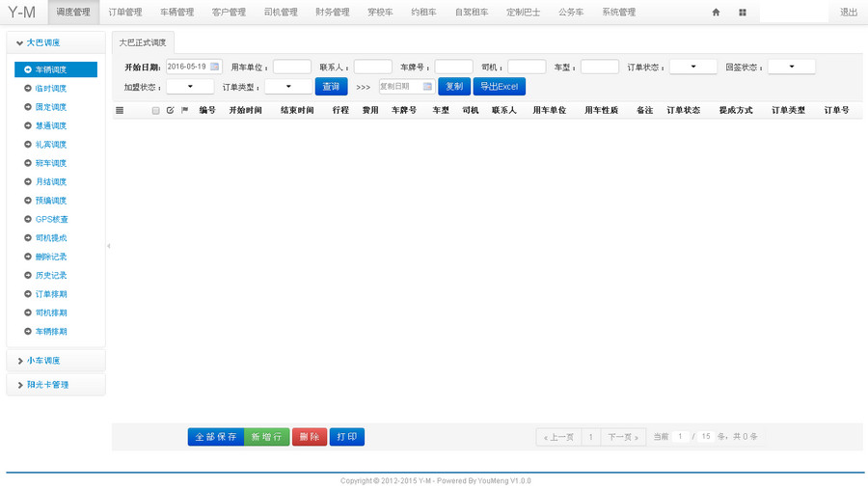This screenshot has width=868, height=489.
Task: Toggle the select-all checkbox in table header
Action: click(155, 111)
